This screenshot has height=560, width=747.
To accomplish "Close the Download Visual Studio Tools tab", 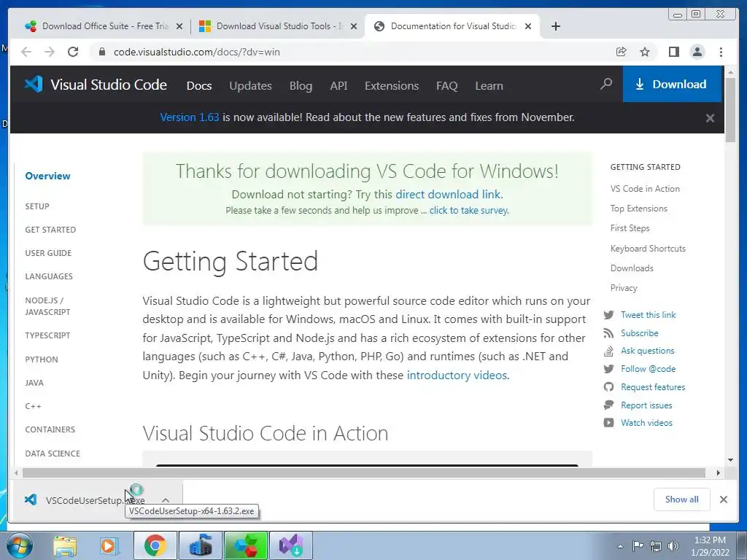I will click(354, 27).
